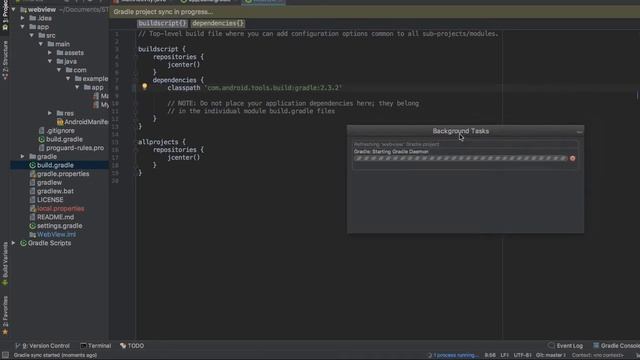Expand the assets folder
This screenshot has width=640, height=360.
click(50, 53)
